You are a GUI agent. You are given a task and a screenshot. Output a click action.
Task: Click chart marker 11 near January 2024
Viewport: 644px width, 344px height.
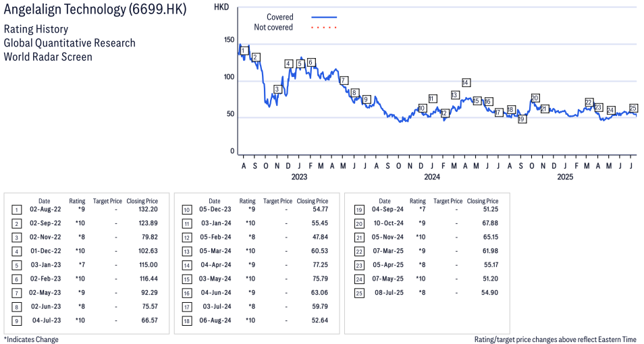point(432,98)
